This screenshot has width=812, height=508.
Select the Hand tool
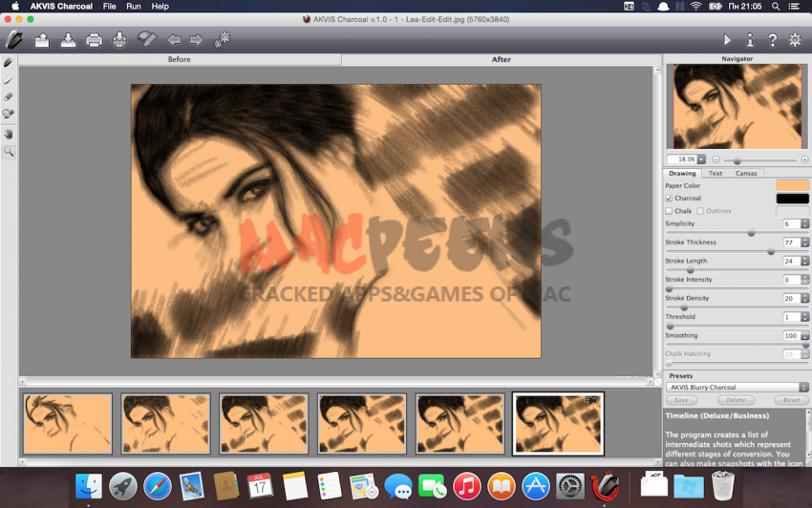(9, 133)
